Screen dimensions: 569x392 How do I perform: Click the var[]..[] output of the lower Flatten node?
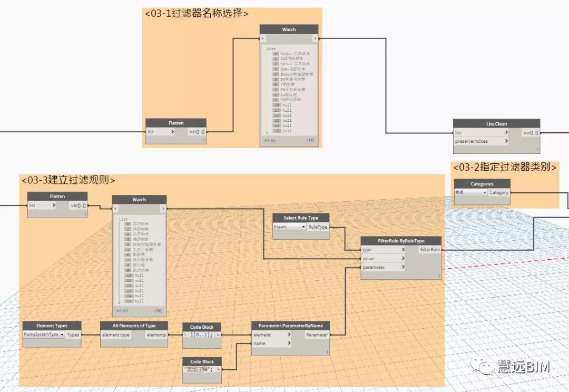tap(79, 205)
